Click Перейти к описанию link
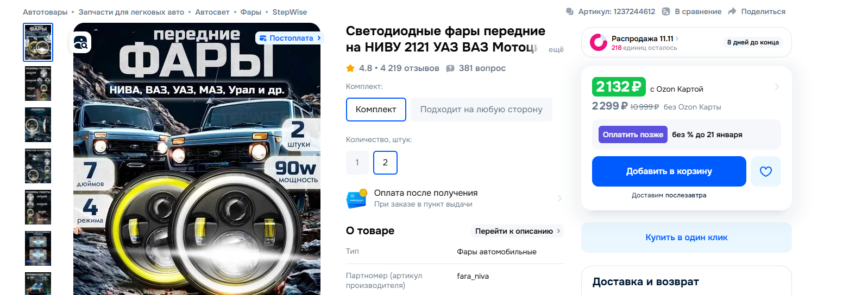The image size is (868, 295). (517, 231)
